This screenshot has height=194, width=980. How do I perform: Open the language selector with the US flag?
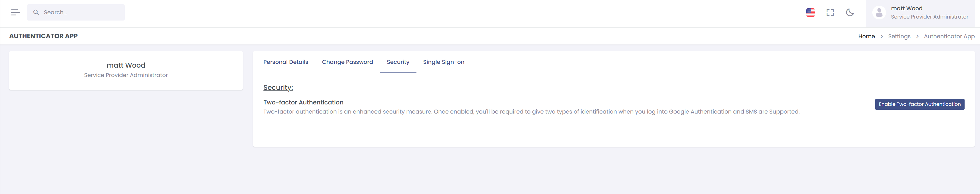pyautogui.click(x=811, y=12)
